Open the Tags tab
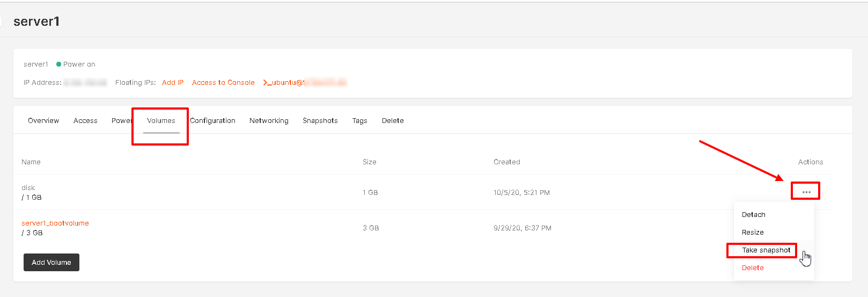The image size is (868, 297). click(x=359, y=120)
